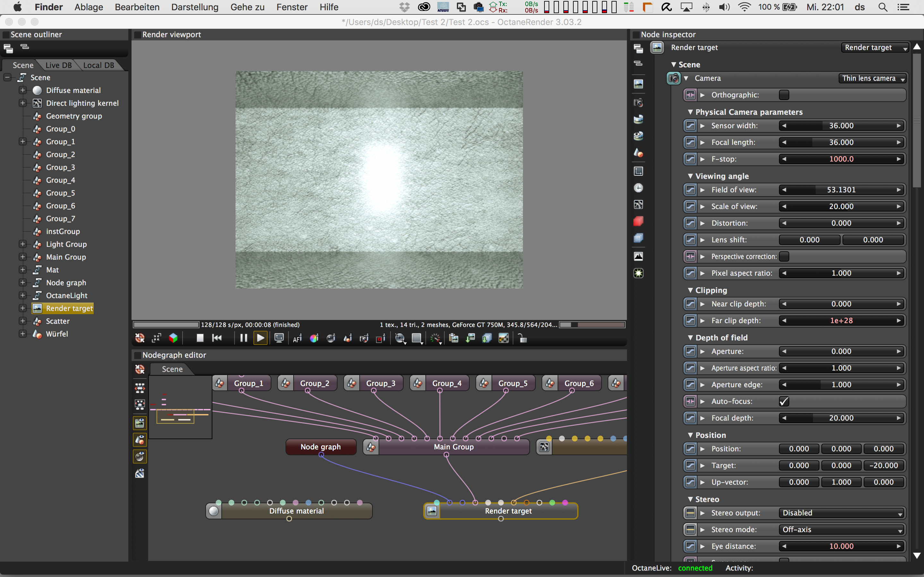Select the Diffuse material node

pyautogui.click(x=296, y=511)
